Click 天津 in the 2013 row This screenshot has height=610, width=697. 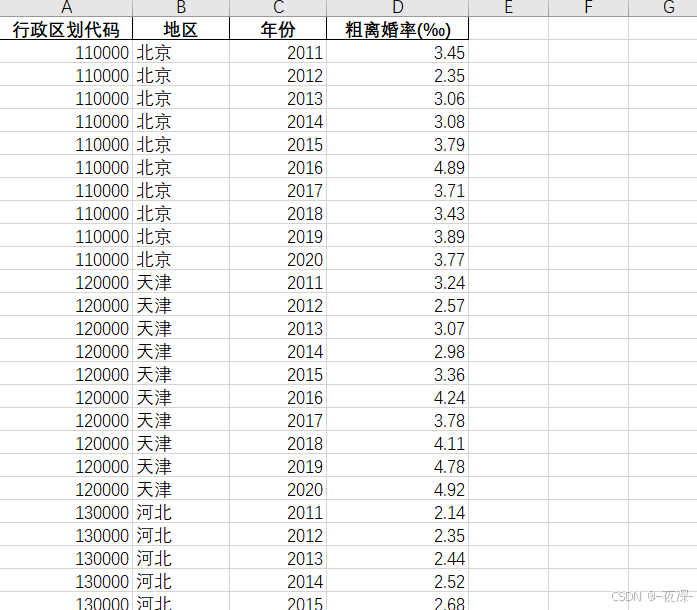[x=181, y=329]
